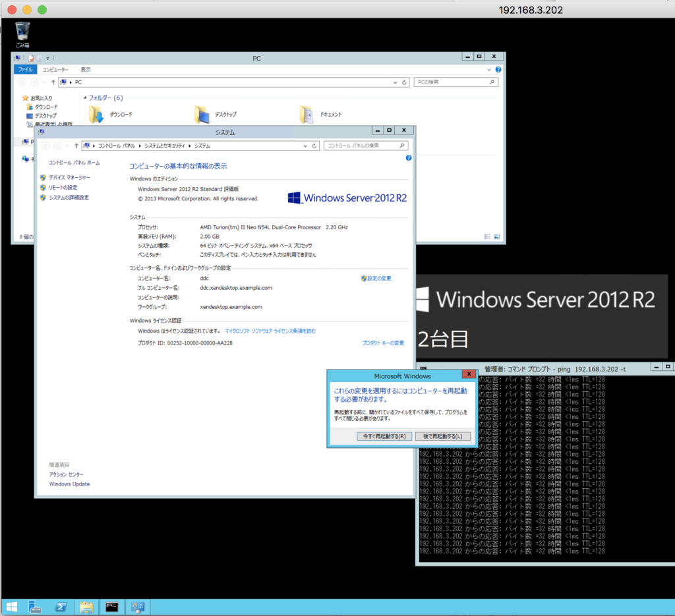Click the Control Panel breadcrumb segment
675x616 pixels.
pos(116,146)
